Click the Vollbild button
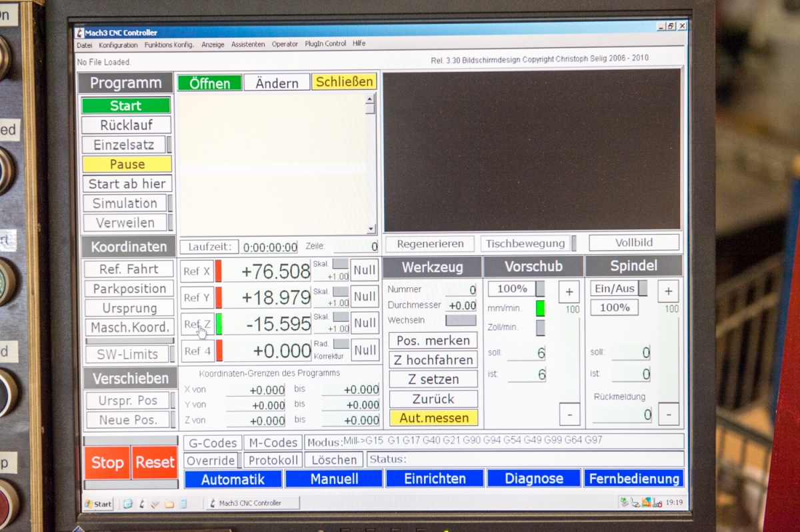Image resolution: width=800 pixels, height=532 pixels. click(x=634, y=243)
